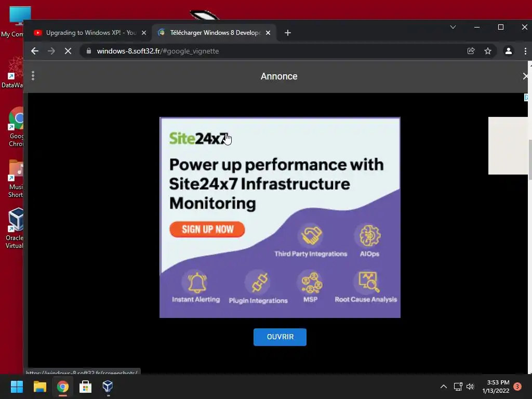Click the page's vertical scrollbar thumb
The height and width of the screenshot is (399, 532).
(x=530, y=159)
